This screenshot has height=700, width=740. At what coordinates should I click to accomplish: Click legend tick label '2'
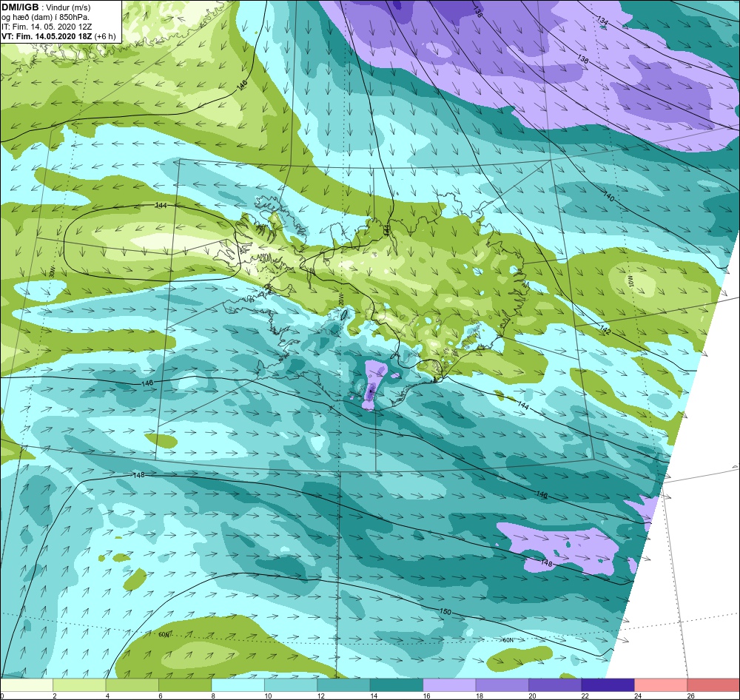click(x=55, y=696)
